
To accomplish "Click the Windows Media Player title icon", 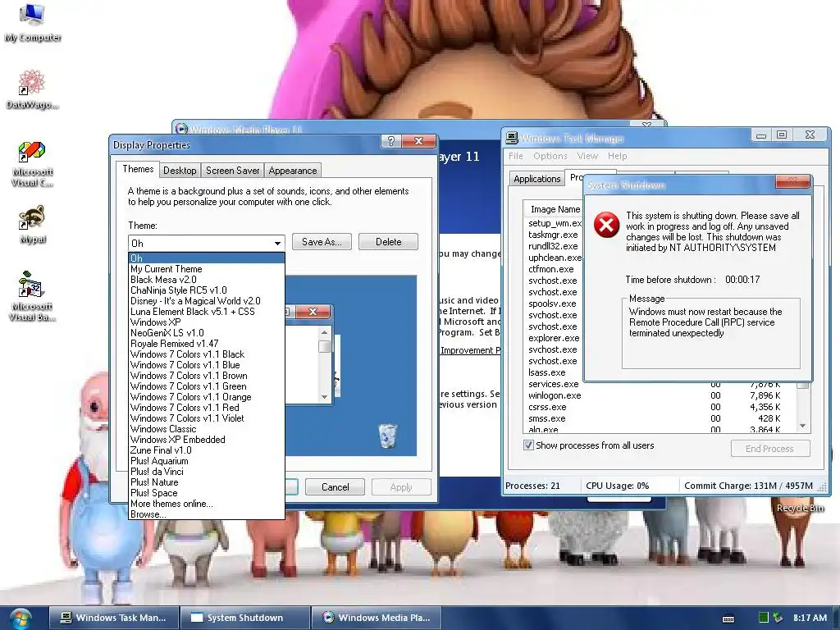I will click(181, 129).
